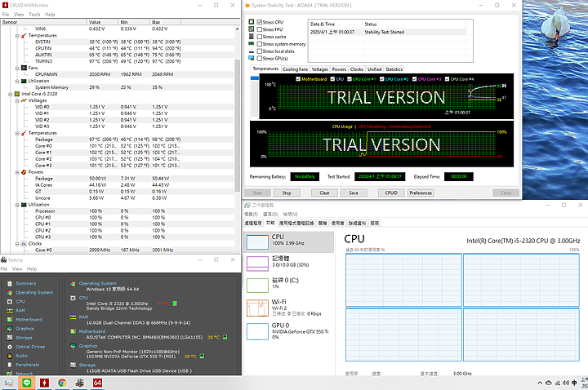Select memory item showing 3.0/10.0 GB
Viewport: 588px width, 390px height.
point(289,264)
